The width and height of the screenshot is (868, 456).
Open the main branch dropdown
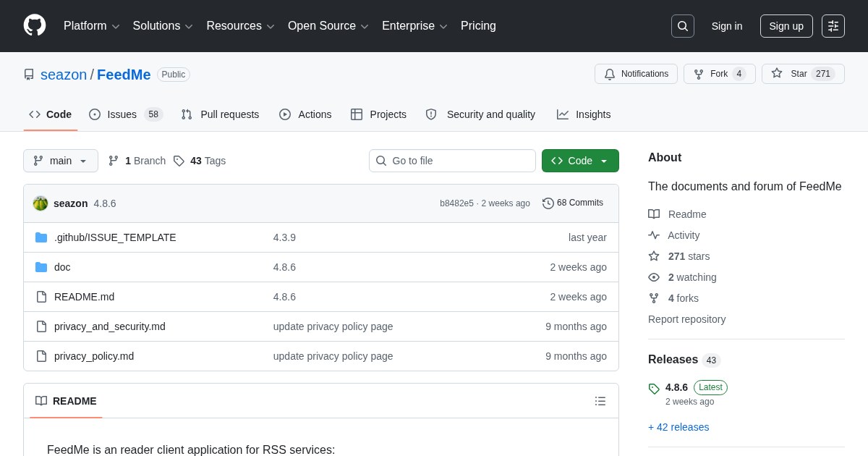pos(61,161)
